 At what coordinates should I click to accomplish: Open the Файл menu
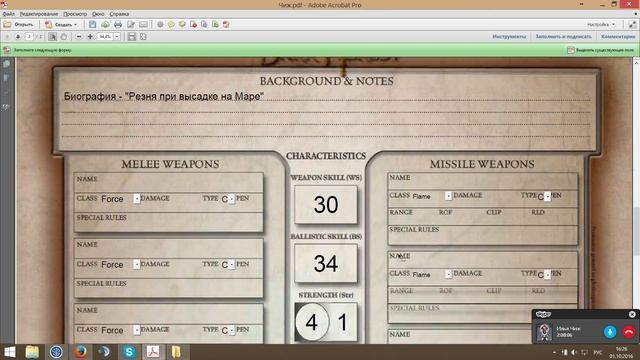[x=9, y=14]
